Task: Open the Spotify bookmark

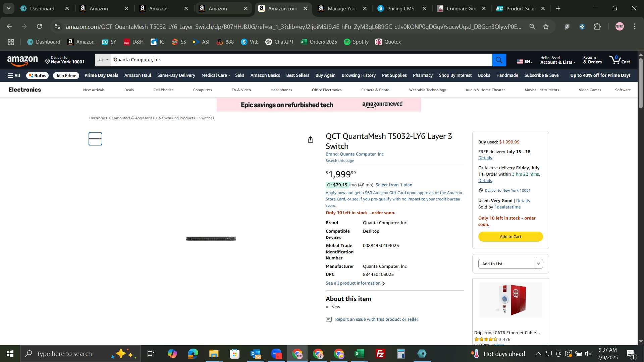Action: coord(356,42)
